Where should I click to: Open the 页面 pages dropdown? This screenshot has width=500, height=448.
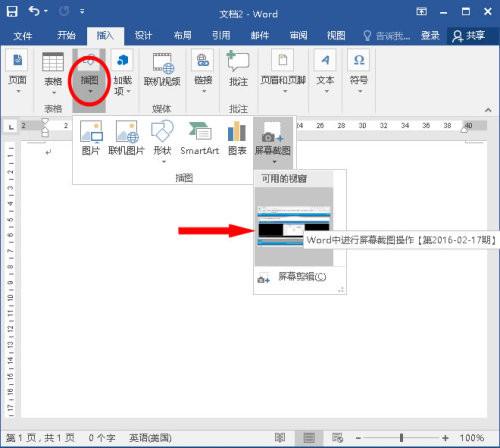pos(17,72)
